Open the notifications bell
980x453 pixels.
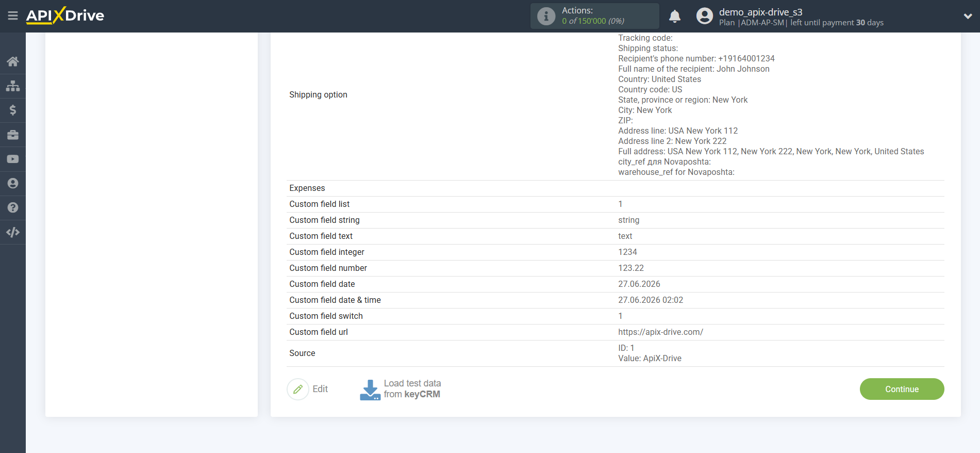[675, 16]
